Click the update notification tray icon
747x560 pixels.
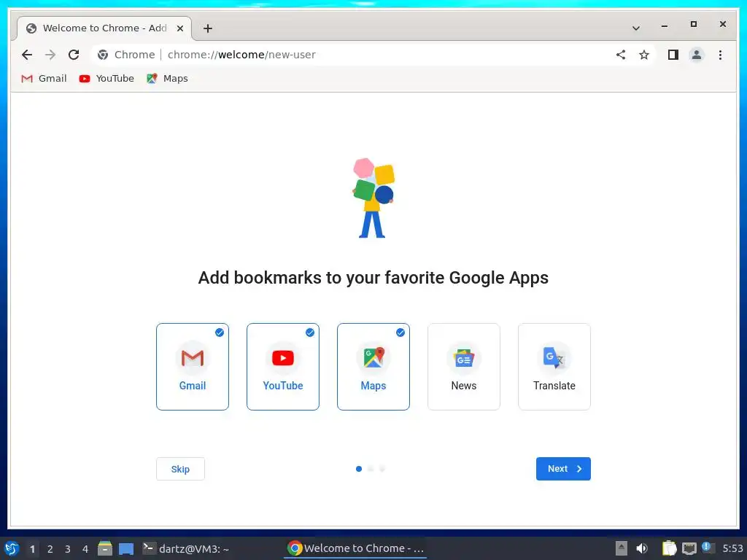tap(708, 548)
